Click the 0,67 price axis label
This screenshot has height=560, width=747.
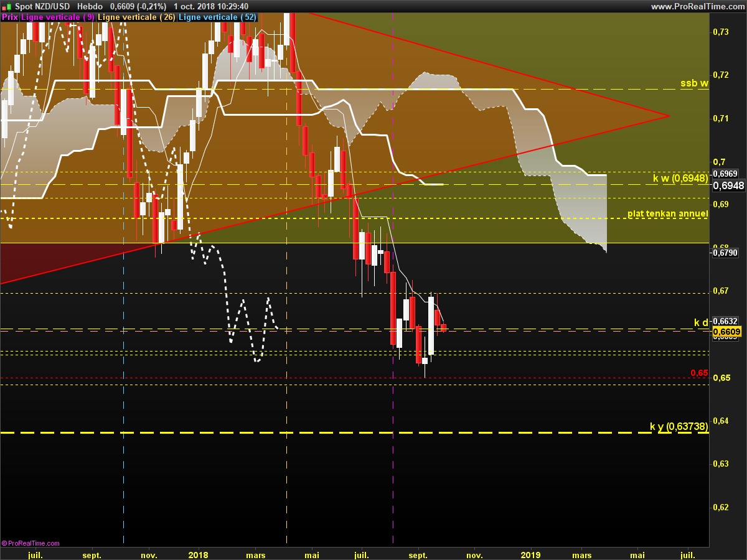coord(720,291)
